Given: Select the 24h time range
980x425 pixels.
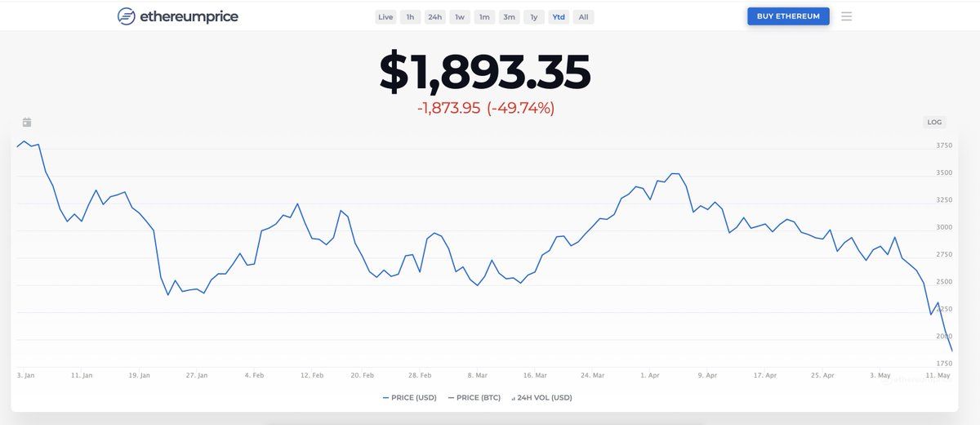Looking at the screenshot, I should click(x=434, y=17).
